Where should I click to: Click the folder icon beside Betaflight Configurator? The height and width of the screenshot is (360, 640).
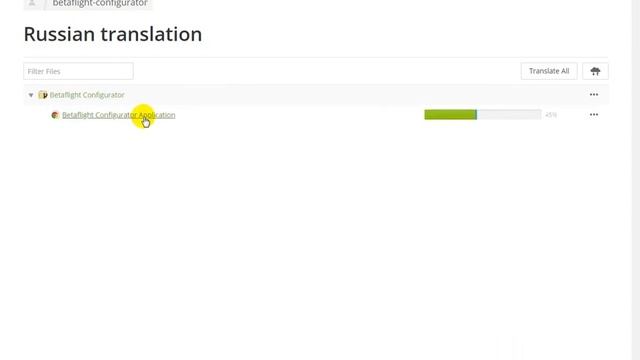pos(43,95)
